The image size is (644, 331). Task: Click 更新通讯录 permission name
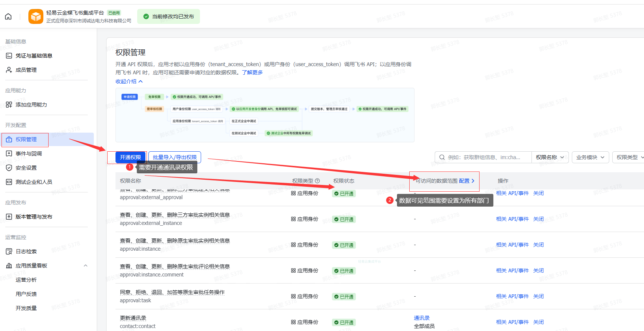click(x=133, y=318)
